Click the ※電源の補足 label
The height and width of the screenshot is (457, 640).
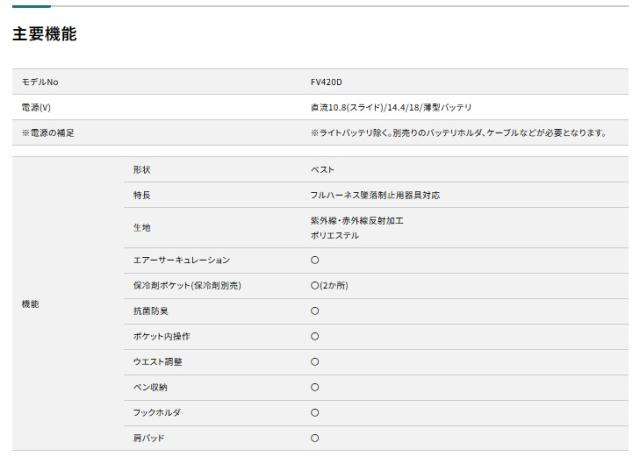pos(48,133)
